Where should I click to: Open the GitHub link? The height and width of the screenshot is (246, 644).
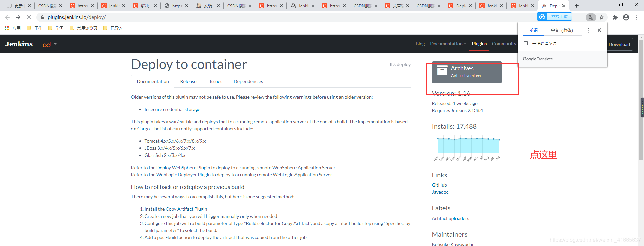point(439,185)
